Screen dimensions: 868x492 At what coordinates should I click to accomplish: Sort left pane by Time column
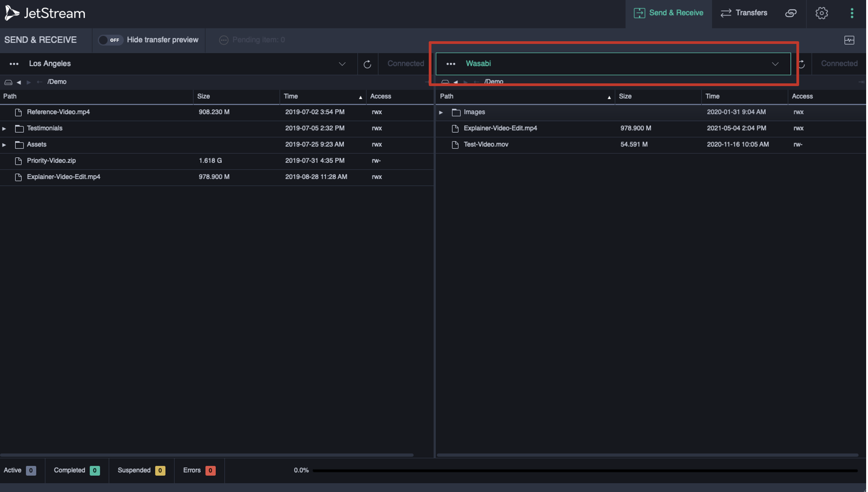tap(323, 97)
